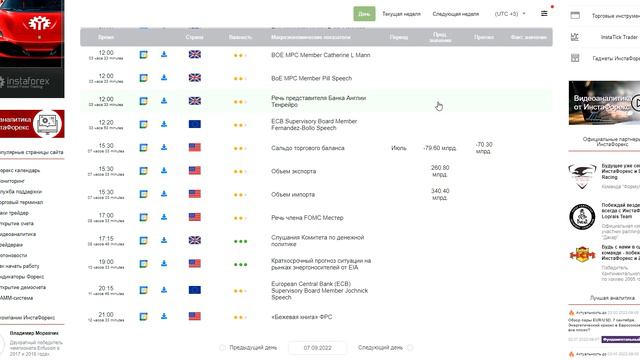
Task: Add the EIA energy forecast event to calendar
Action: tap(143, 264)
